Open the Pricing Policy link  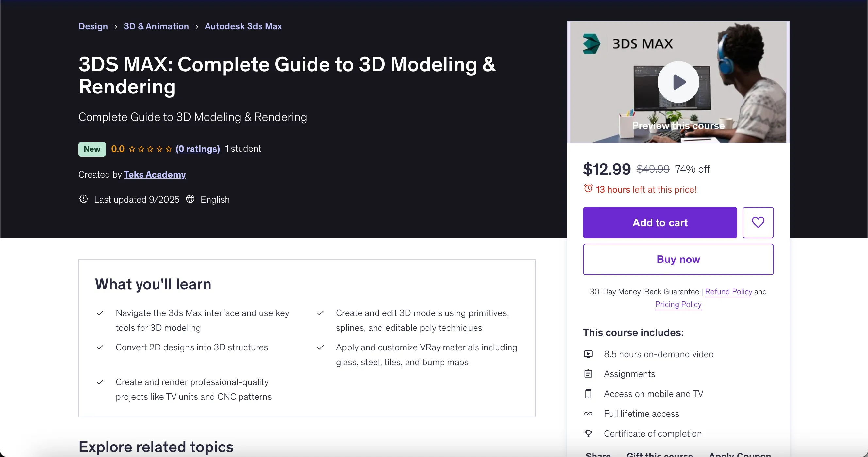pyautogui.click(x=678, y=304)
